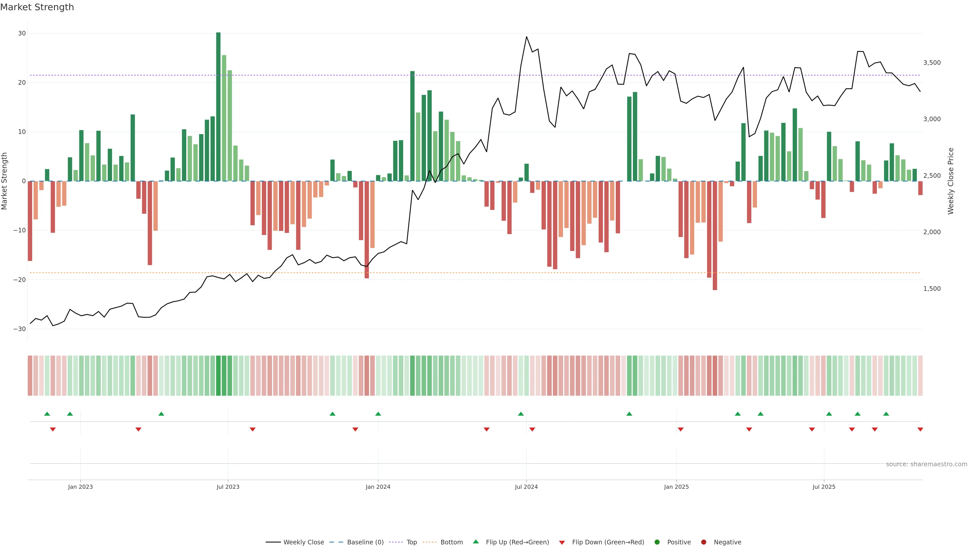Screen dimensions: 980x551
Task: Click the Weekly Close Price right axis title
Action: 951,181
